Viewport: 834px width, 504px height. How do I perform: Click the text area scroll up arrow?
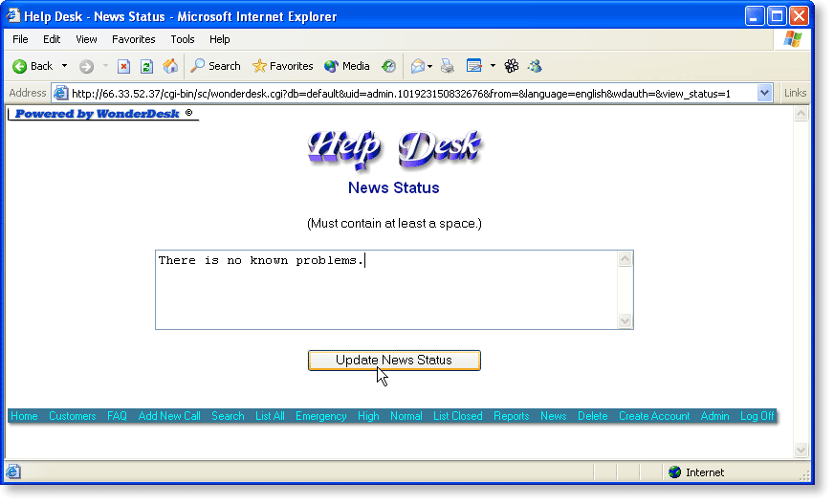coord(625,259)
